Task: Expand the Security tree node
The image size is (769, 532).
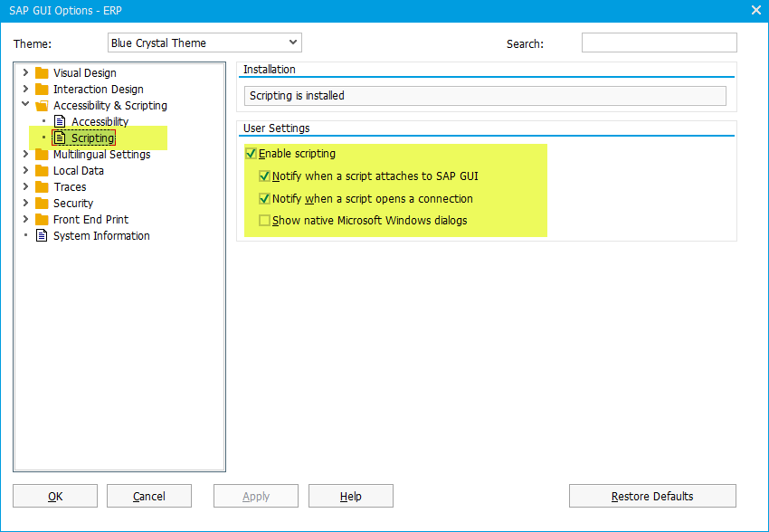Action: [25, 203]
